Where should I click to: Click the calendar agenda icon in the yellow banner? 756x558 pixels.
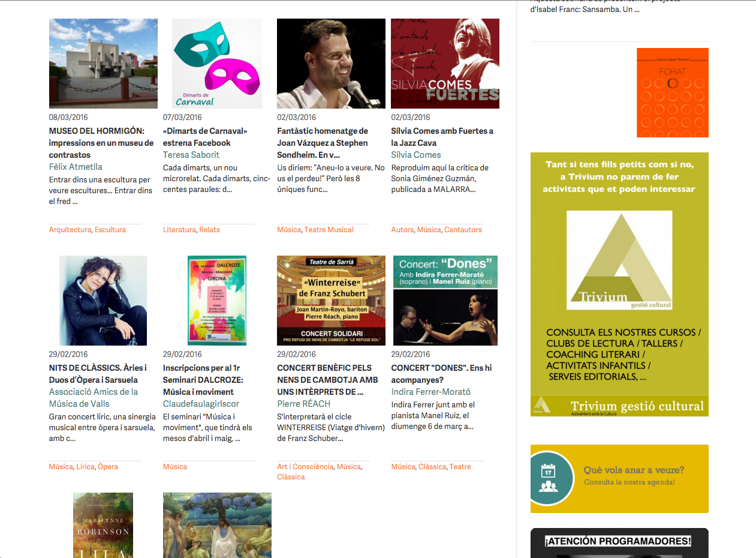548,478
